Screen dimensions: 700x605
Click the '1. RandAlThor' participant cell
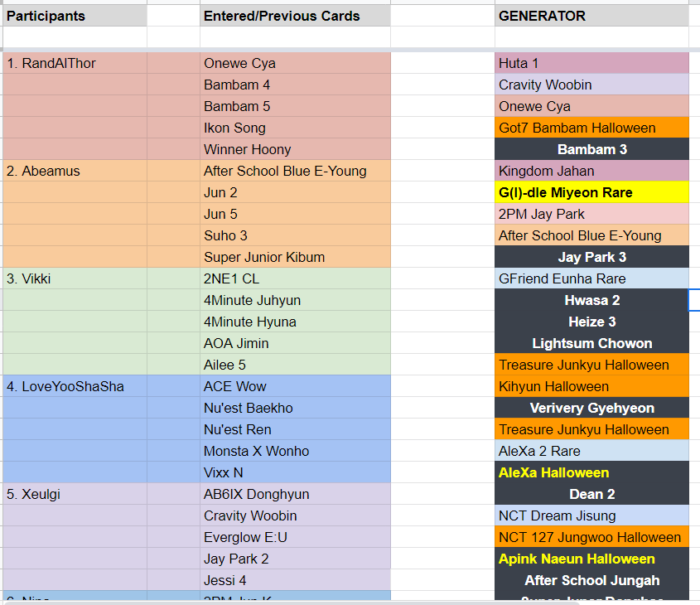75,63
